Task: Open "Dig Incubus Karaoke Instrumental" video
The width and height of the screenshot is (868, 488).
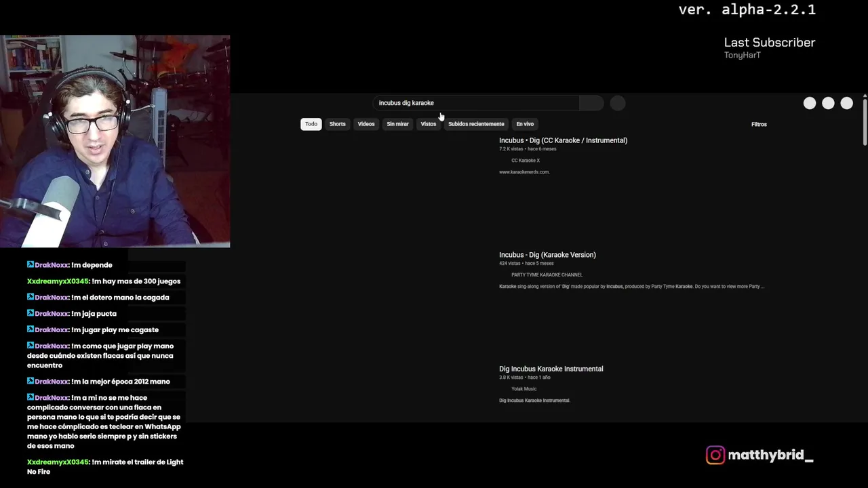Action: point(551,369)
